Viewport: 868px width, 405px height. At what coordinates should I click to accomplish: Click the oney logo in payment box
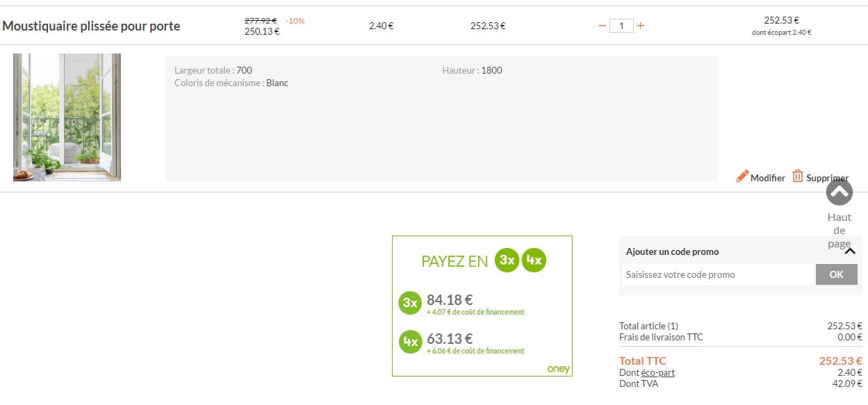coord(558,369)
